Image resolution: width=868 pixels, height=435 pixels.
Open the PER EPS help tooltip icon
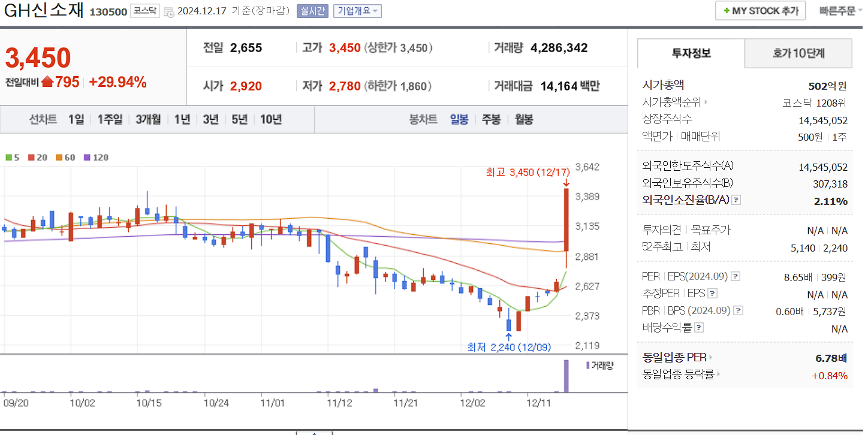(736, 276)
